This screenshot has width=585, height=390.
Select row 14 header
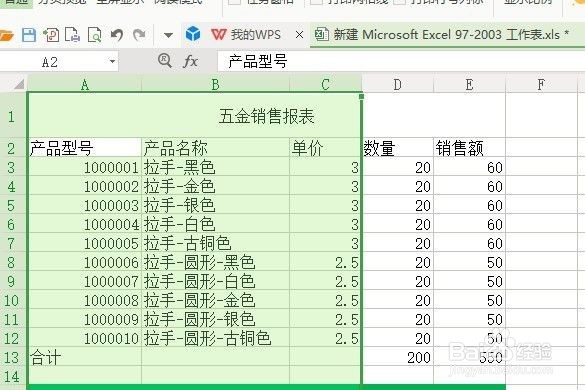coord(12,376)
